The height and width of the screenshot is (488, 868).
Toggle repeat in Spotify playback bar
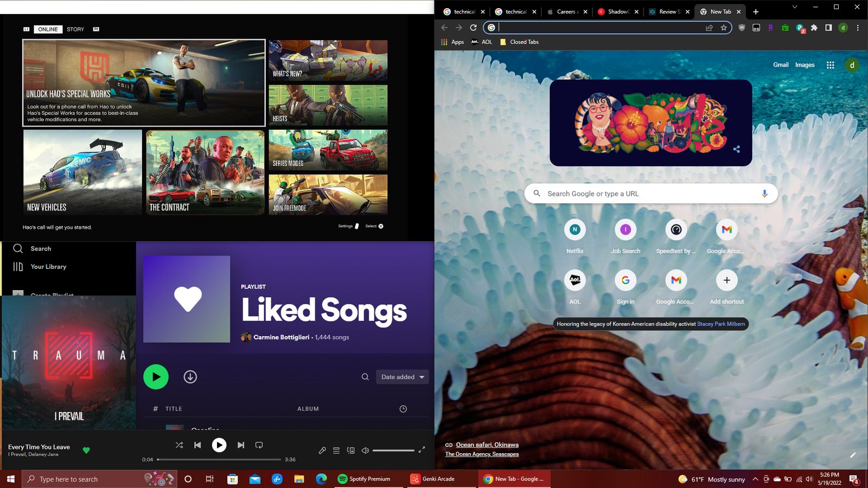259,445
